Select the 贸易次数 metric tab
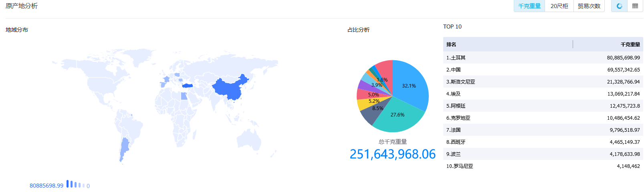 [589, 6]
